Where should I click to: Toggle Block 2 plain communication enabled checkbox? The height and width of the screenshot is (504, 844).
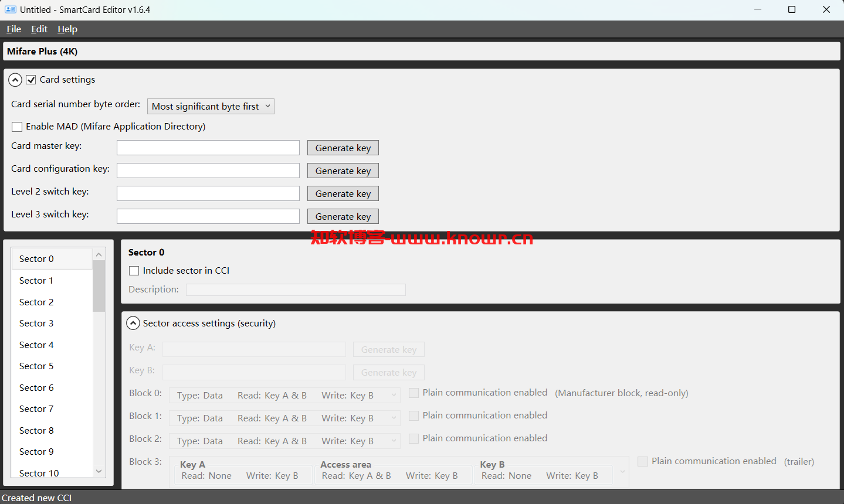pyautogui.click(x=413, y=438)
